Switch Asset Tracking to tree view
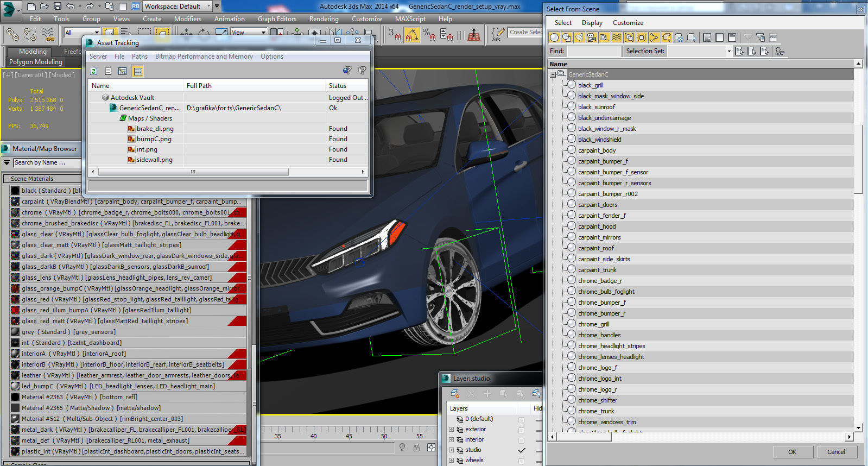868x466 pixels. pos(123,71)
